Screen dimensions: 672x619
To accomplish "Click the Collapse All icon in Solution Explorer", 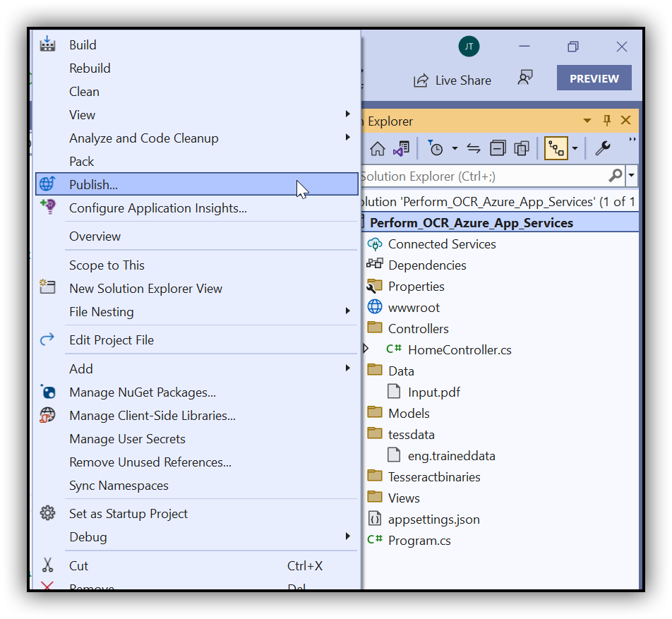I will 498,148.
